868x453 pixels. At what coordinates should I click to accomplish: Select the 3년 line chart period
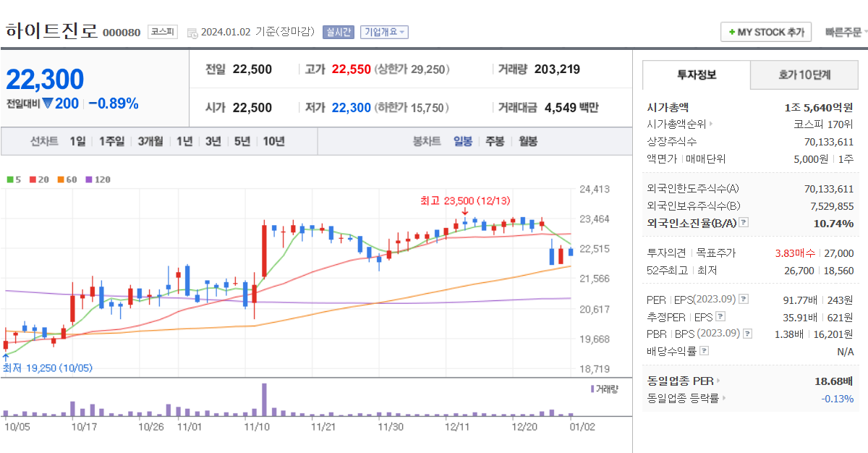click(213, 141)
